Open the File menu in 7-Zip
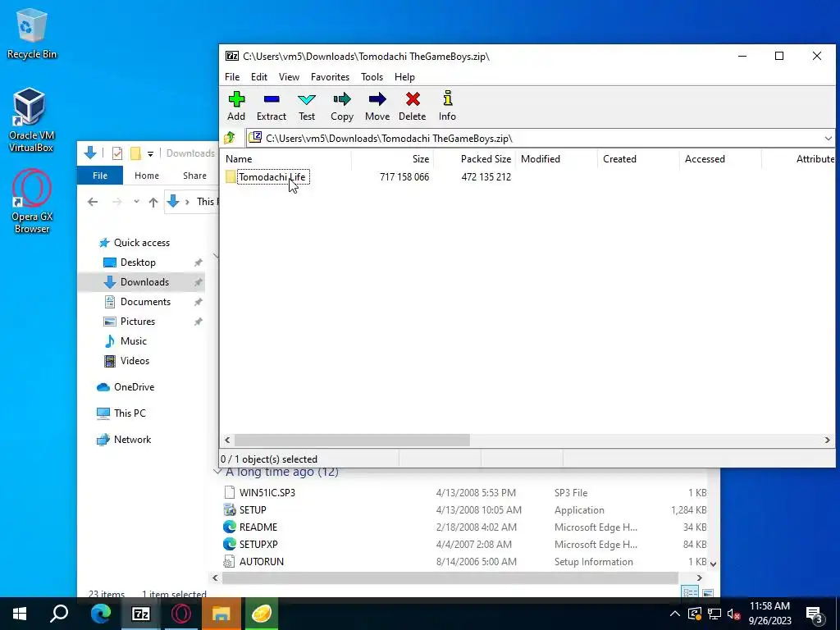The height and width of the screenshot is (630, 840). pos(232,77)
